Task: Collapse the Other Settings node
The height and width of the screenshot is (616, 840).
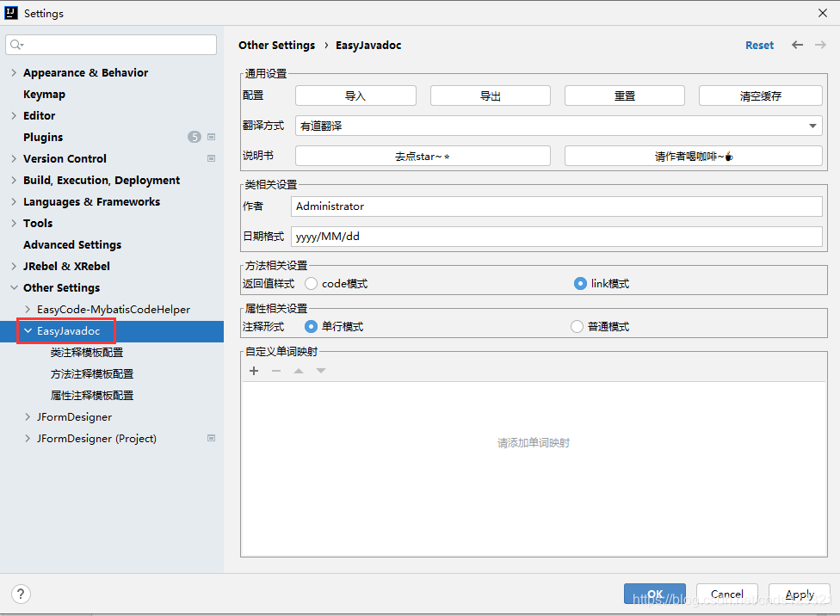Action: tap(14, 287)
